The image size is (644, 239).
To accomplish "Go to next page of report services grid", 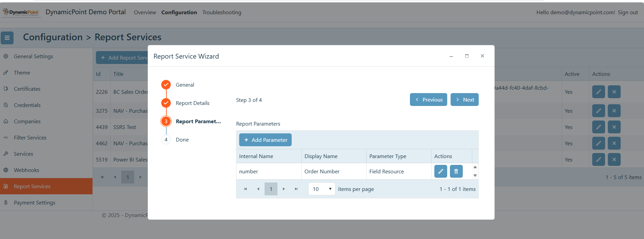I will [141, 177].
